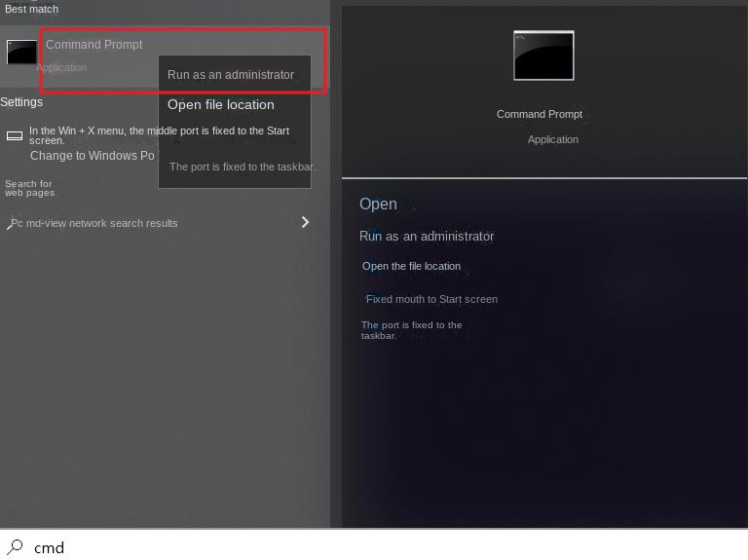This screenshot has height=560, width=748.
Task: Click Fixed mouth to Start screen option
Action: click(x=431, y=299)
